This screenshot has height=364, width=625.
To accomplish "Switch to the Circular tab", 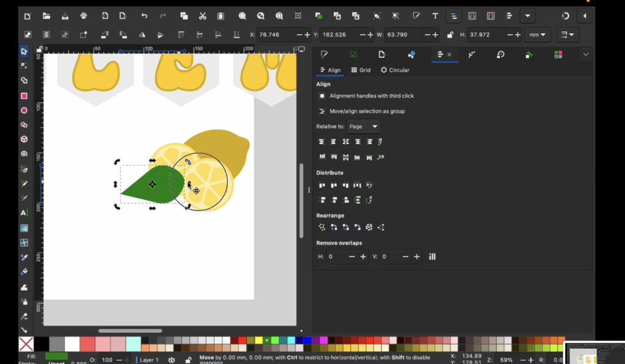I will tap(395, 70).
